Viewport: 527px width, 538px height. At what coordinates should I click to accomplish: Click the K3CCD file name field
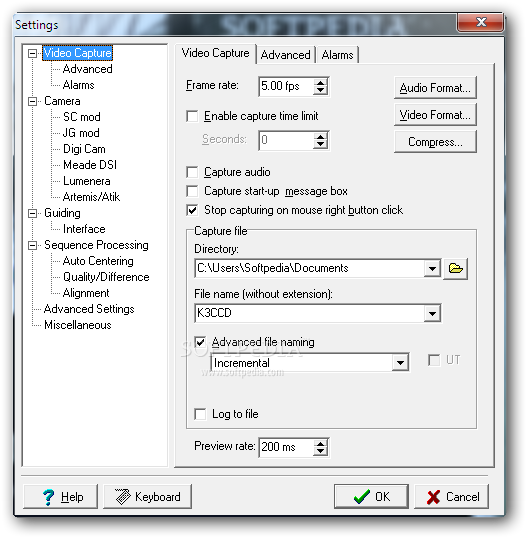tap(309, 313)
